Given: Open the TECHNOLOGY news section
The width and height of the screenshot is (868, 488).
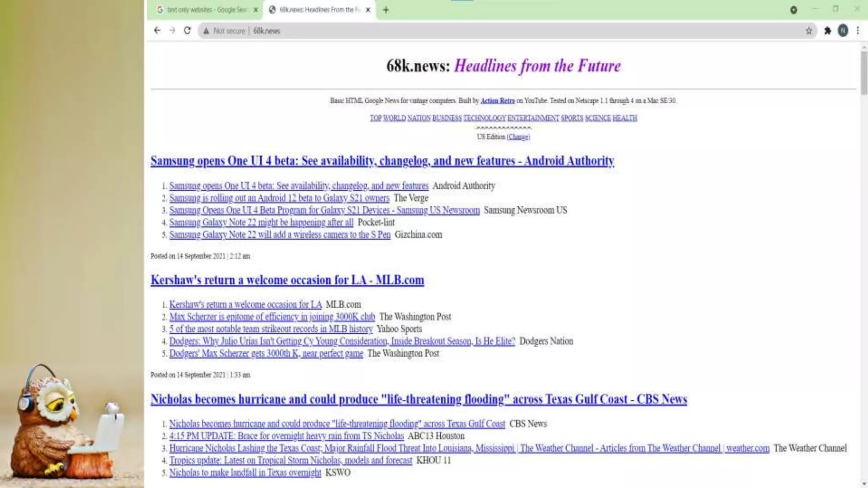Looking at the screenshot, I should (x=484, y=118).
